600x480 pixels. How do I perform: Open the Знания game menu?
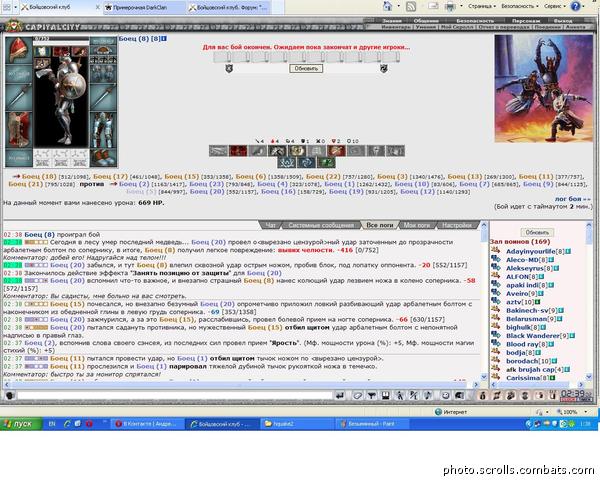392,21
